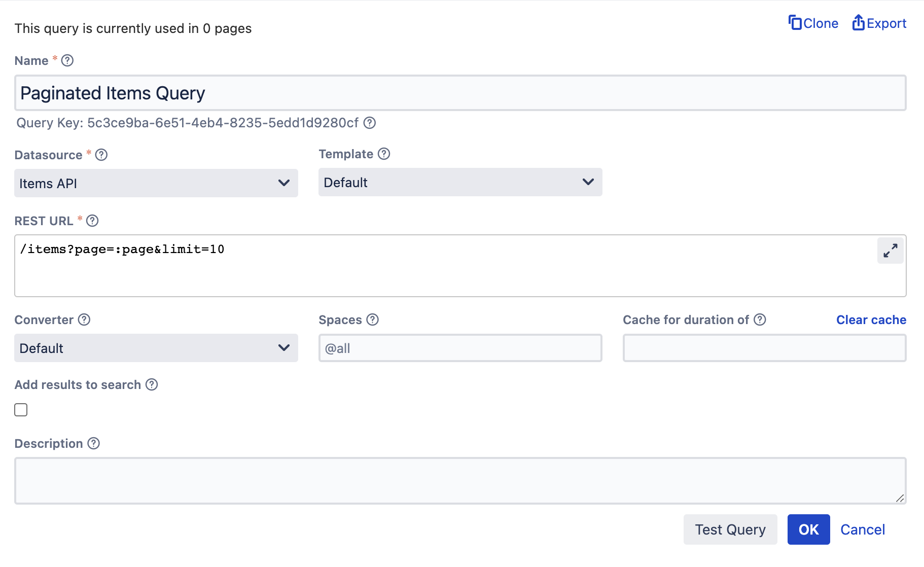Click the Template help icon

(x=384, y=154)
